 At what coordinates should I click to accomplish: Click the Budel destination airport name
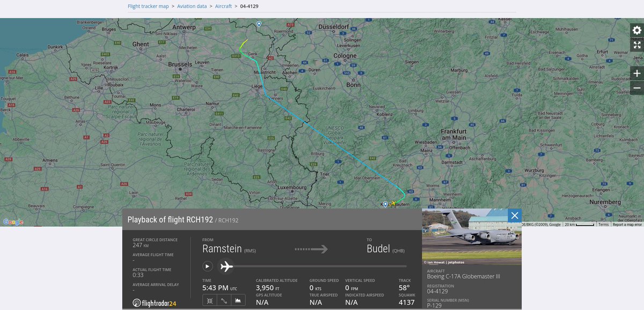point(378,249)
